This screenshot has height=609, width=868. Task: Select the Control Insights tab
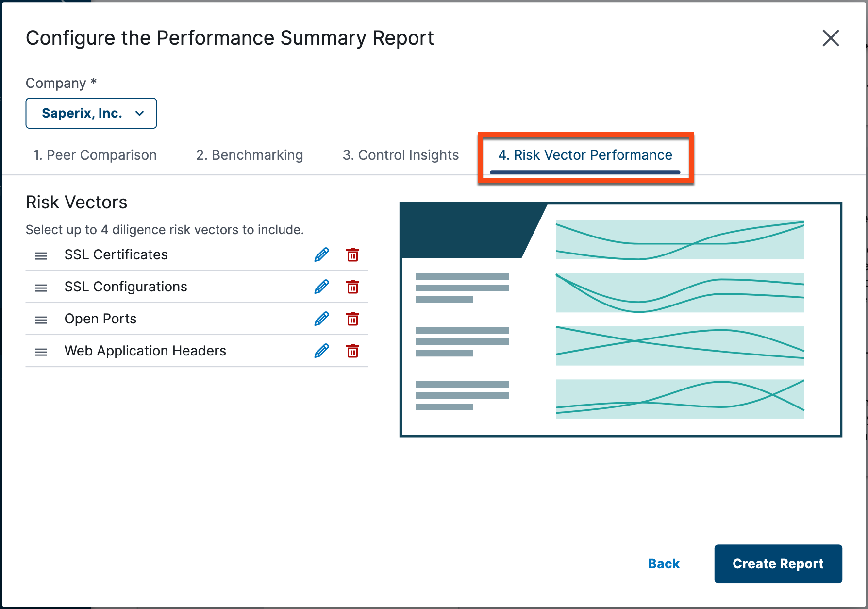click(400, 155)
